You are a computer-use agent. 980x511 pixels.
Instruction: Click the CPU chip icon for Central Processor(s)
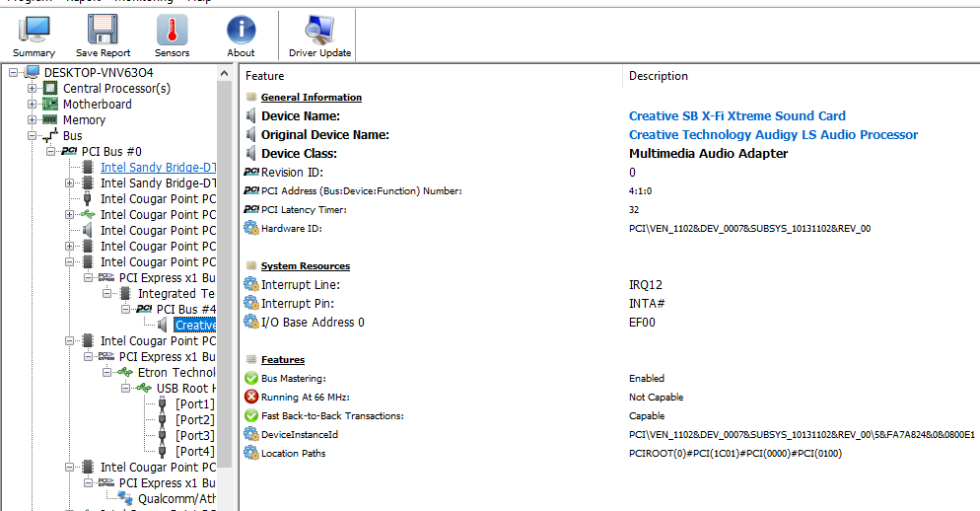coord(50,88)
